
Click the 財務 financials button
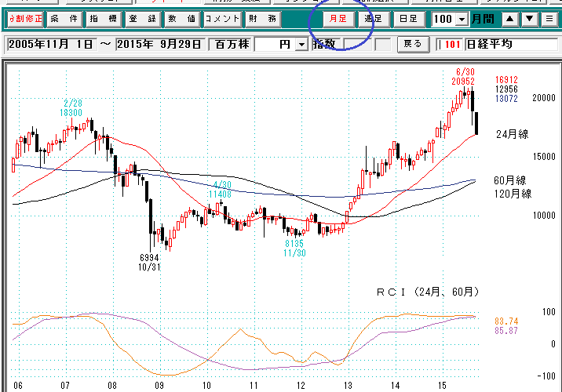point(261,18)
